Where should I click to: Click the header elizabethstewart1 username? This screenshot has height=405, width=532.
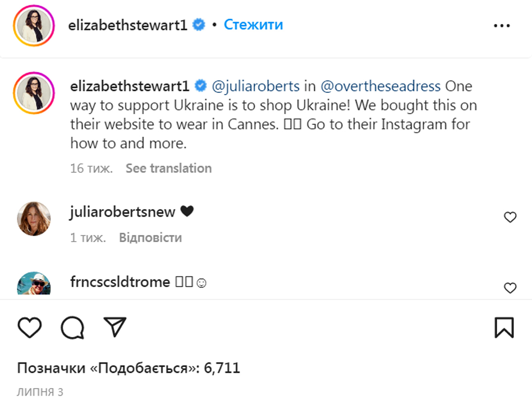coord(128,25)
